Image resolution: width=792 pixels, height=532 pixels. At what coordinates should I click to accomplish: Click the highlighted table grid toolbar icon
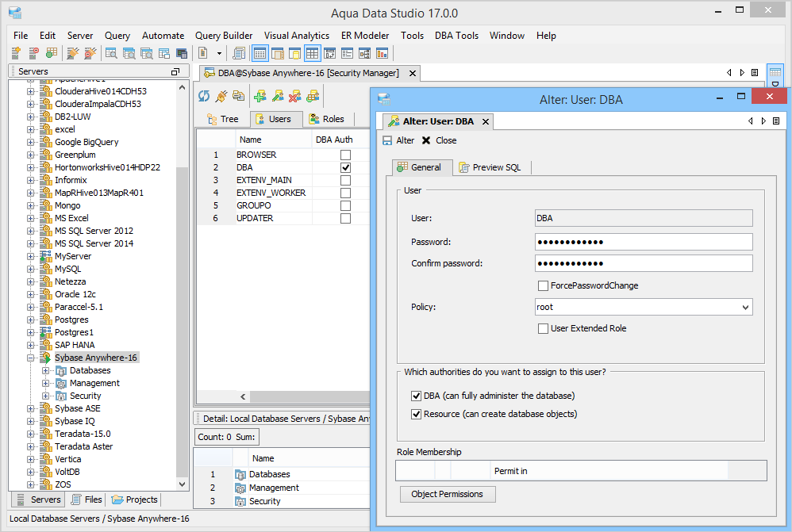[x=312, y=53]
